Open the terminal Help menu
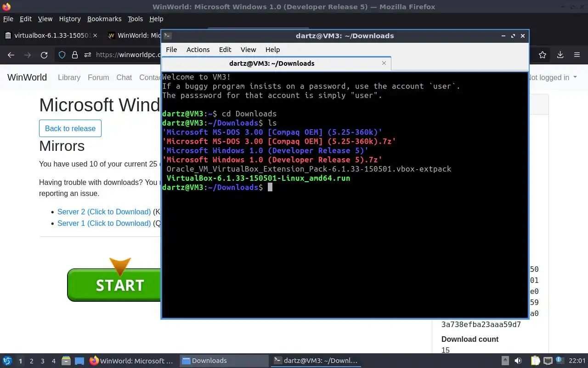 click(x=272, y=49)
